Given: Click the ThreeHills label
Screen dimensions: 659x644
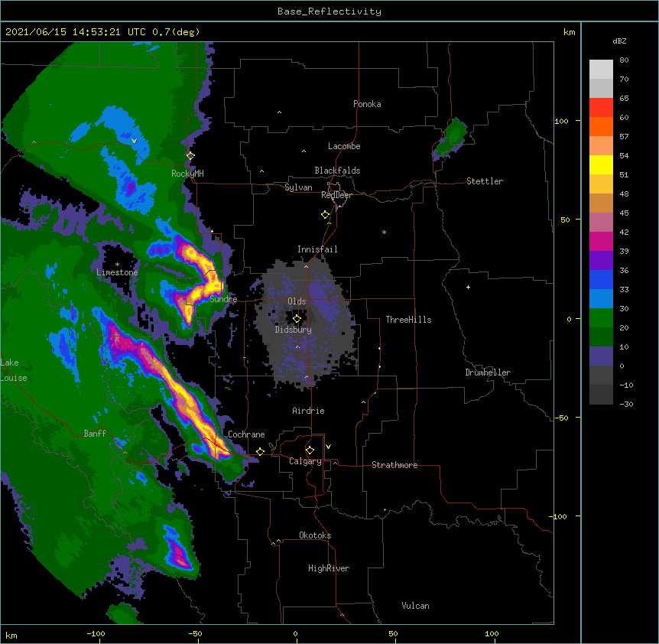Looking at the screenshot, I should click(x=408, y=320).
